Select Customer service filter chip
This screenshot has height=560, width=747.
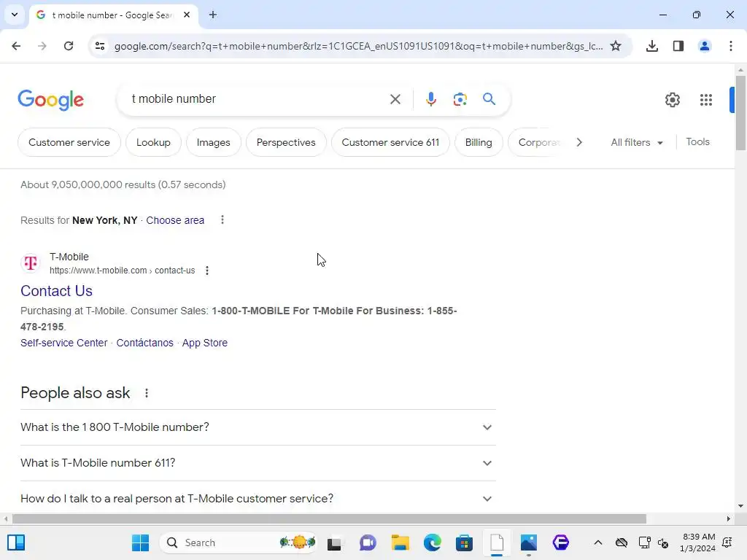(x=69, y=142)
